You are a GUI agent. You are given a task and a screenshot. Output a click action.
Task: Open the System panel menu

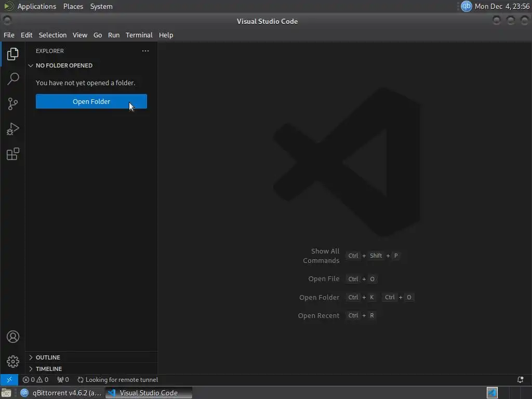[x=101, y=6]
